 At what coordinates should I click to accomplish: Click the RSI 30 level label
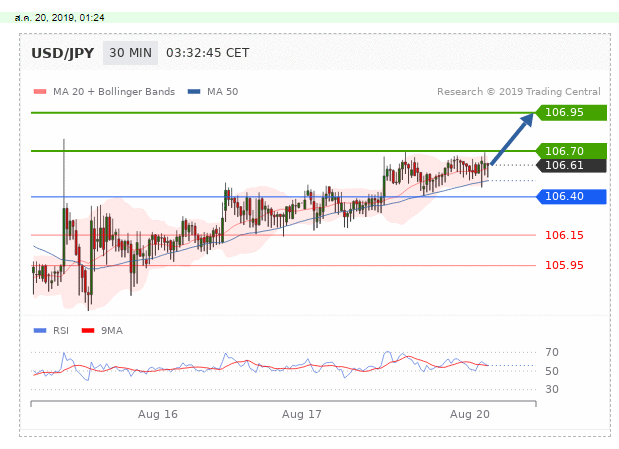coord(552,389)
